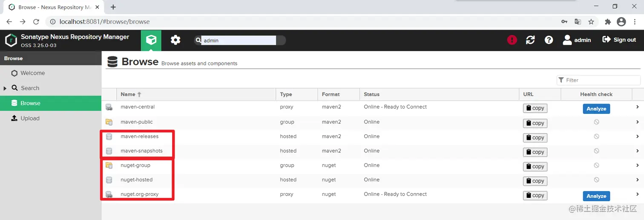Open the browser extensions puzzle icon

point(608,21)
